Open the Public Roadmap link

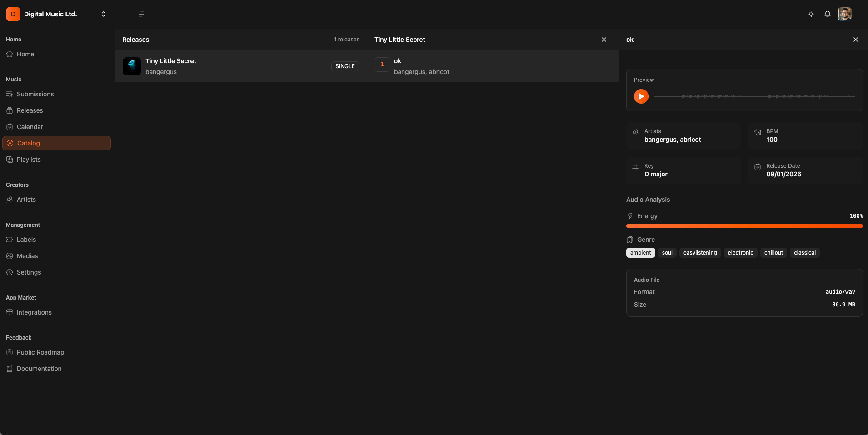(56, 352)
